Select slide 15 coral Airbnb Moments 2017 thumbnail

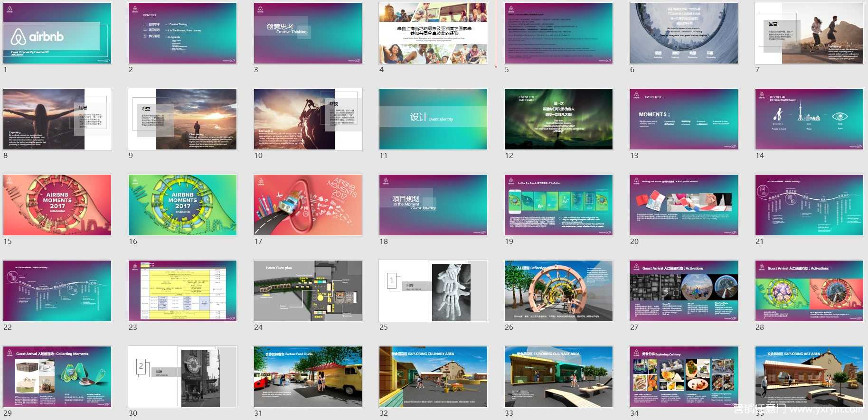pyautogui.click(x=57, y=205)
